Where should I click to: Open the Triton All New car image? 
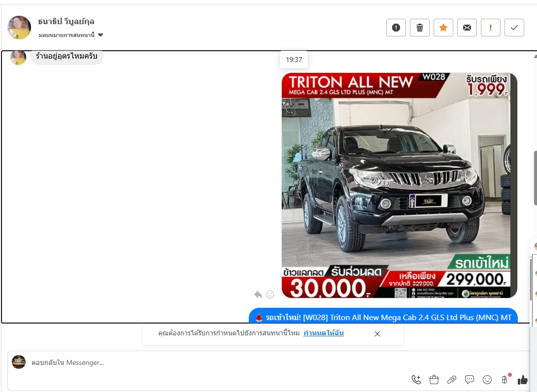click(399, 185)
